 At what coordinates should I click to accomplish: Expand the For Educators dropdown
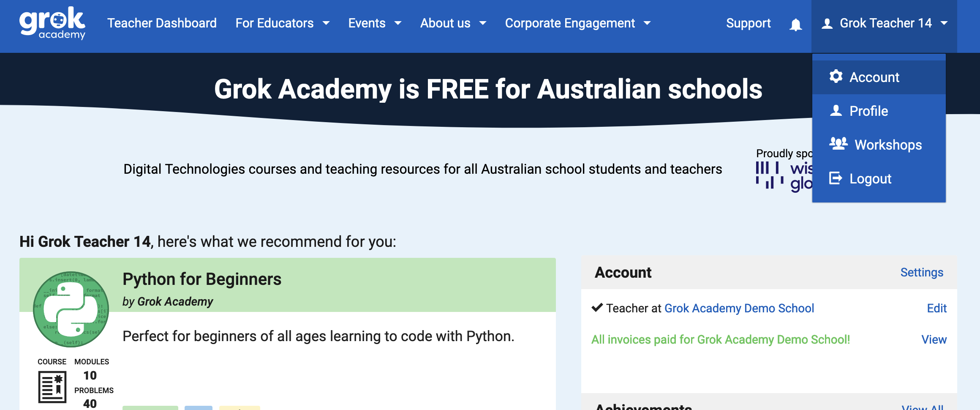(x=282, y=23)
